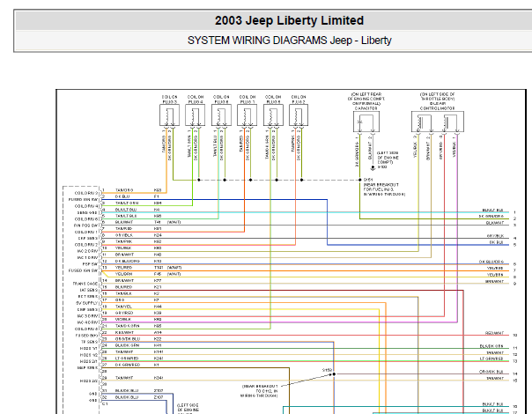Image resolution: width=532 pixels, height=414 pixels.
Task: Select the Coil On Plug 3 component symbol
Action: (169, 115)
